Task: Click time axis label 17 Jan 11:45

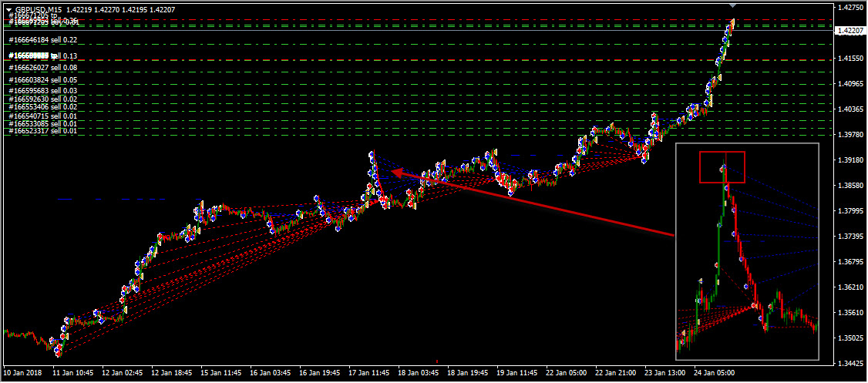Action: coord(370,374)
